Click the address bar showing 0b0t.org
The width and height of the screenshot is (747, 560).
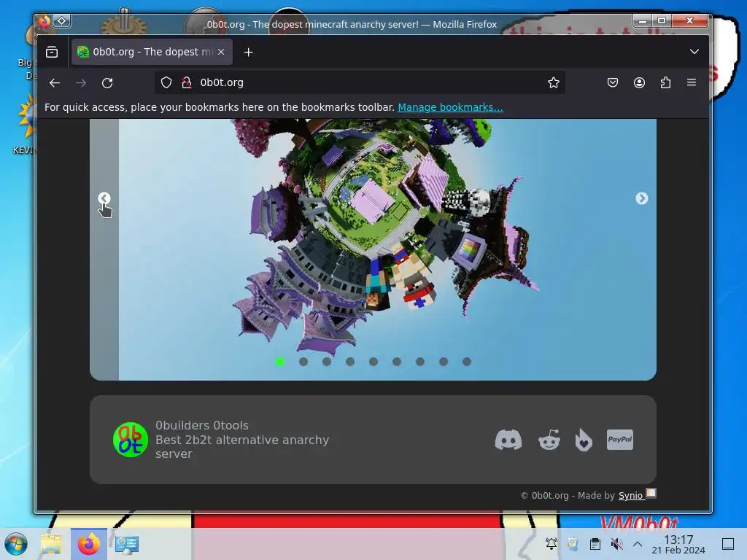click(x=360, y=82)
